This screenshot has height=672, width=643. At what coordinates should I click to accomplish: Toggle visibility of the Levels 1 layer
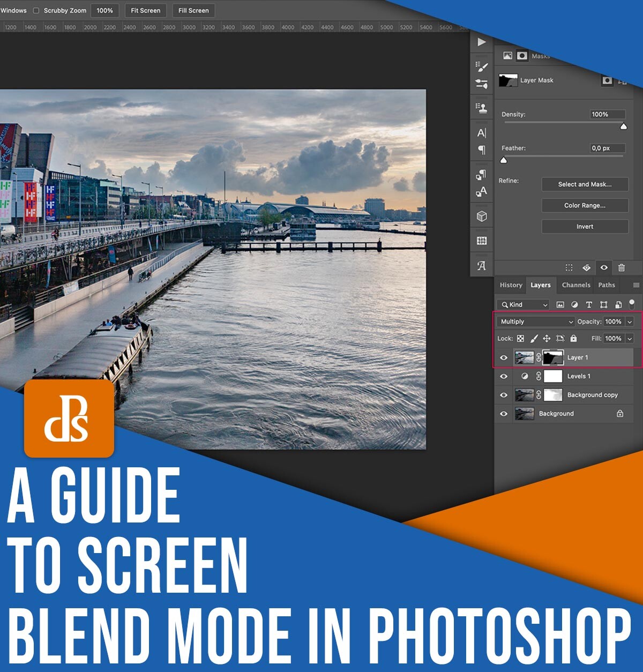click(x=504, y=376)
